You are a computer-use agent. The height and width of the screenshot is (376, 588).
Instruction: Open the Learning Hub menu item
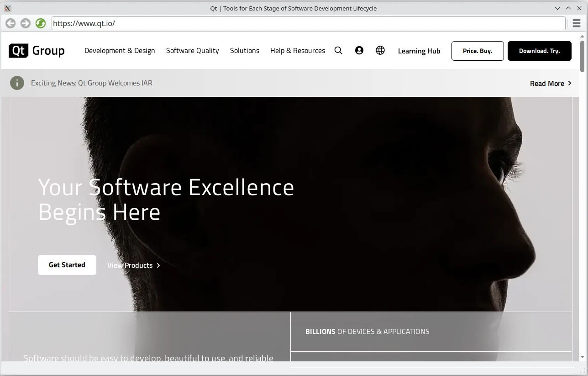[419, 51]
